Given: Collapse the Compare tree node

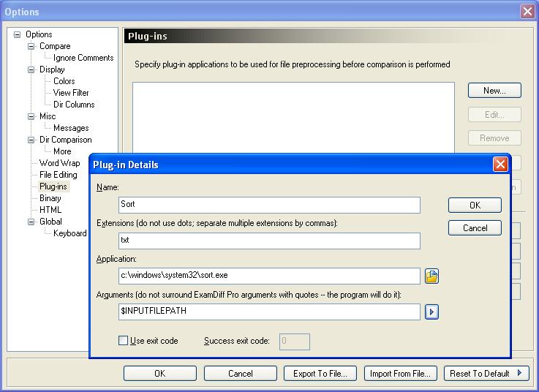Looking at the screenshot, I should 31,46.
